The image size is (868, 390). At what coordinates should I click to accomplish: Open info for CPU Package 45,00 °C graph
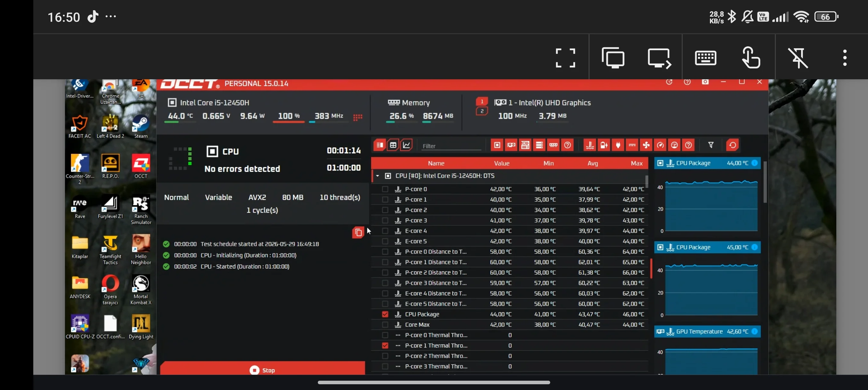pyautogui.click(x=754, y=247)
